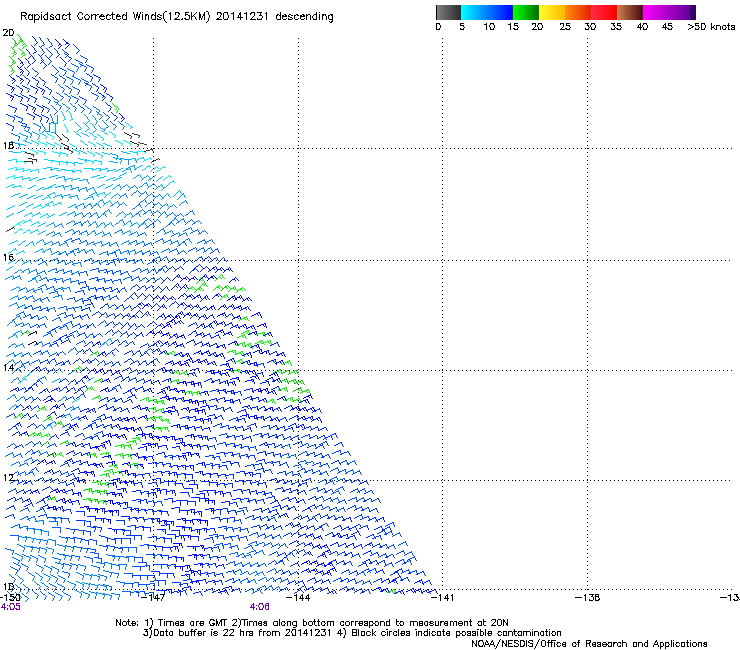Click the chart title Rapidscat Corrected Winds
The width and height of the screenshot is (740, 650).
91,17
